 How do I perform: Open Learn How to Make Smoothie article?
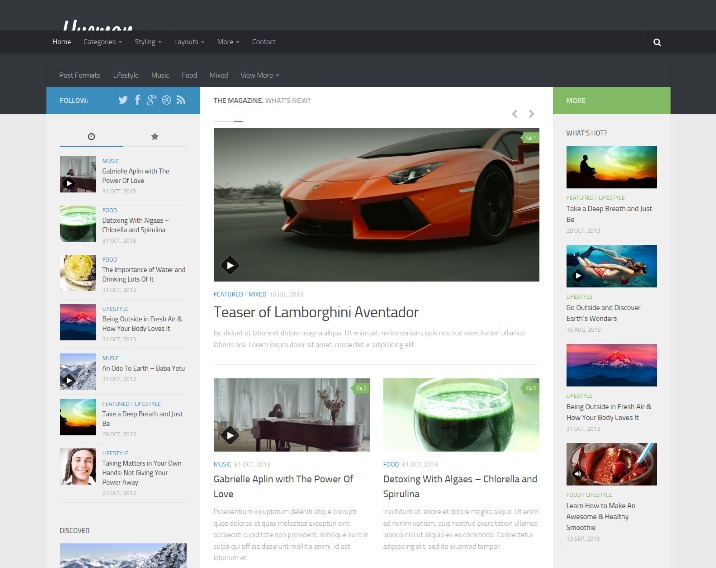point(601,516)
